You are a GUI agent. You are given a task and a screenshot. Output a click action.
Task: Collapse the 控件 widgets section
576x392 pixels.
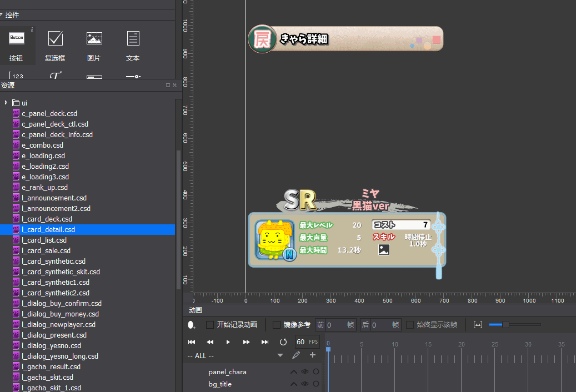pyautogui.click(x=2, y=15)
